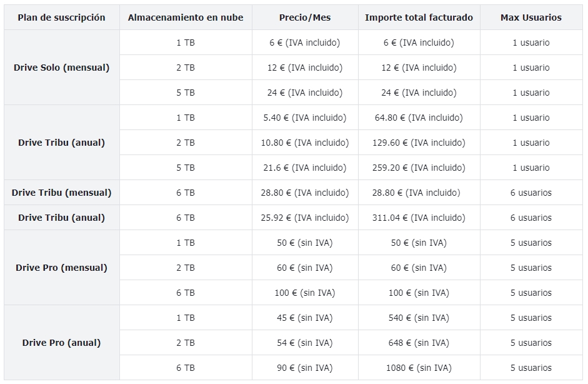Click the 648 € (sin IVA) cell
The image size is (588, 384).
(x=419, y=343)
